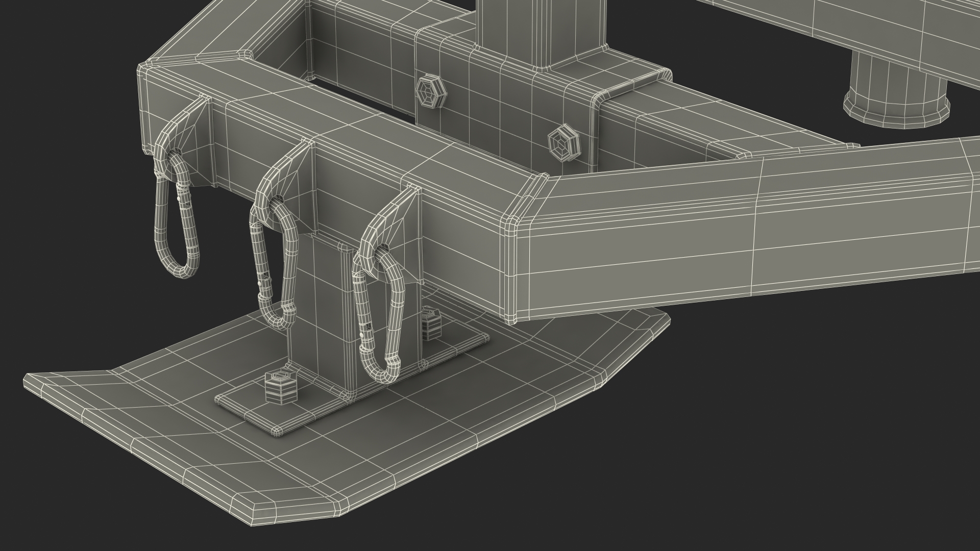This screenshot has width=980, height=551.
Task: Click the front hex nut on the base plate
Action: [280, 387]
